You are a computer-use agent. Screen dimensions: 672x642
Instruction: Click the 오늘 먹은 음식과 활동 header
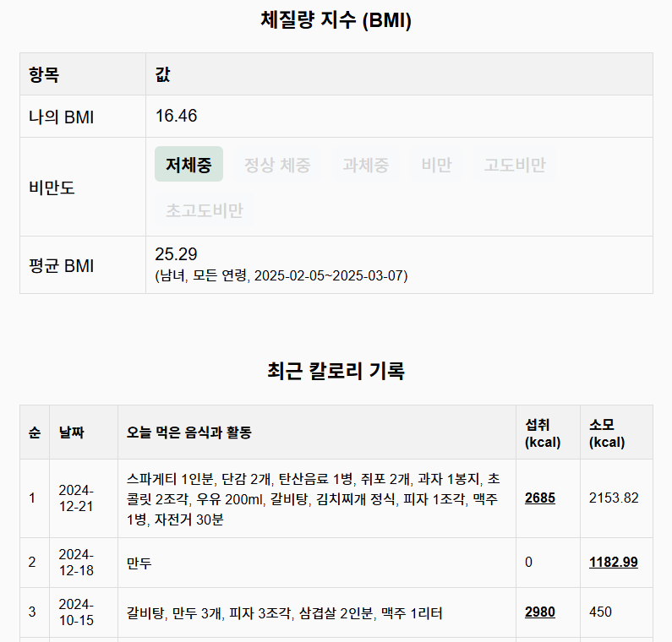coord(317,433)
